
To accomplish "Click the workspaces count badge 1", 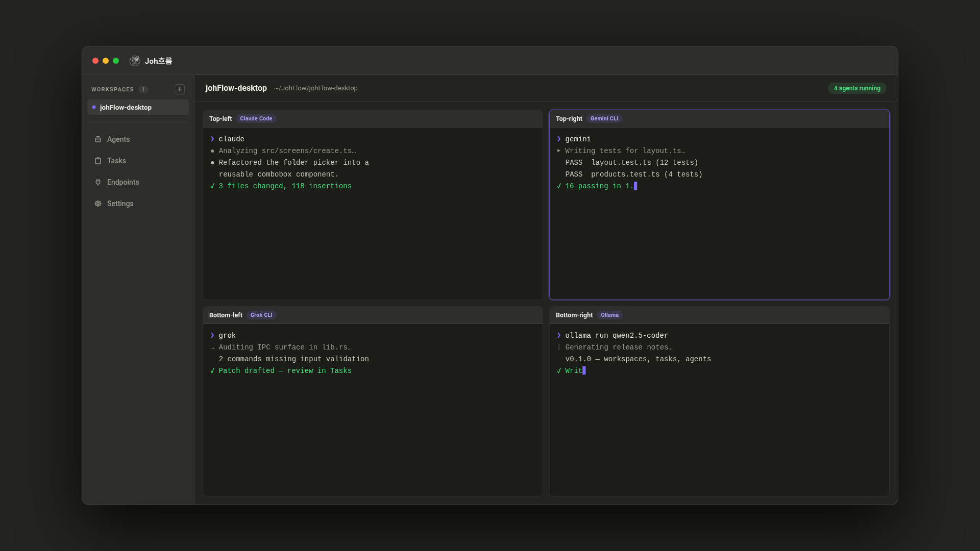I will [x=143, y=89].
